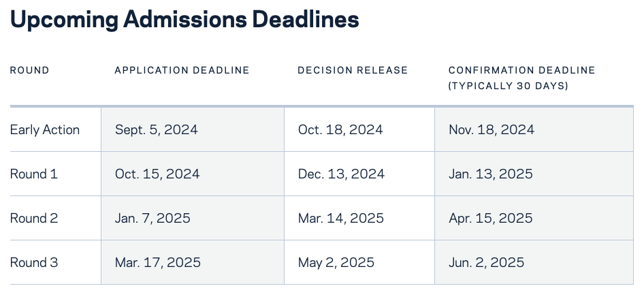Click the DECISION RELEASE column header
Screen dimensions: 644x299
[x=353, y=70]
